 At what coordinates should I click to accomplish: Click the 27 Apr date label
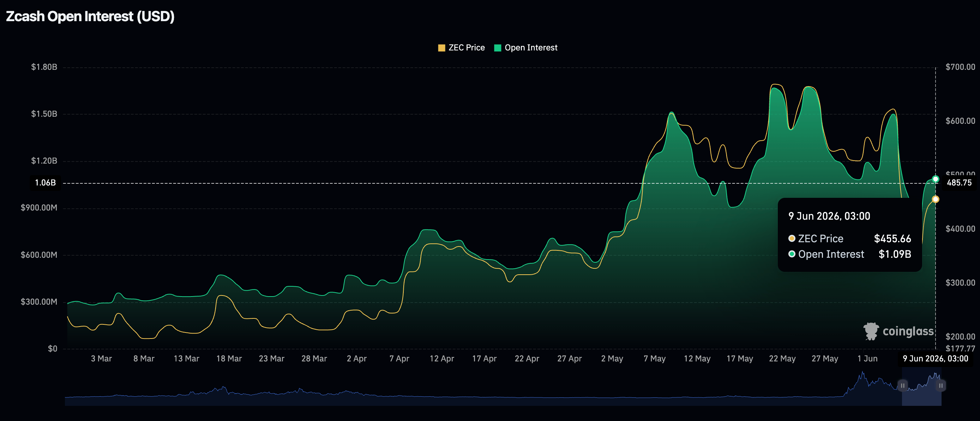[570, 359]
